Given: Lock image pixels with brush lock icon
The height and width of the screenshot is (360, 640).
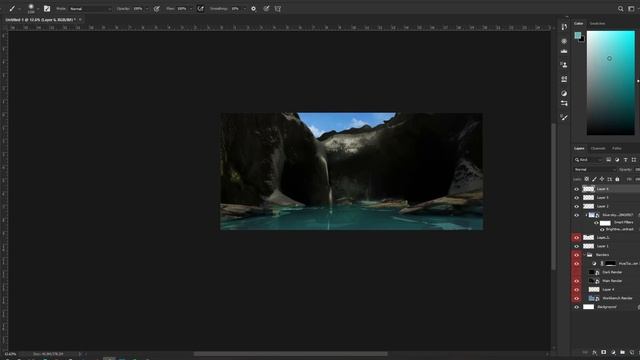Looking at the screenshot, I should pyautogui.click(x=594, y=179).
